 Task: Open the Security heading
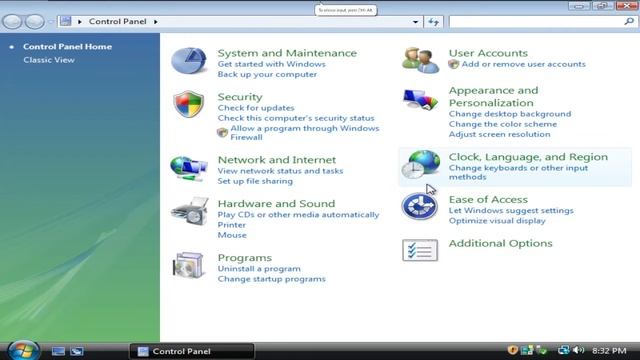point(240,97)
